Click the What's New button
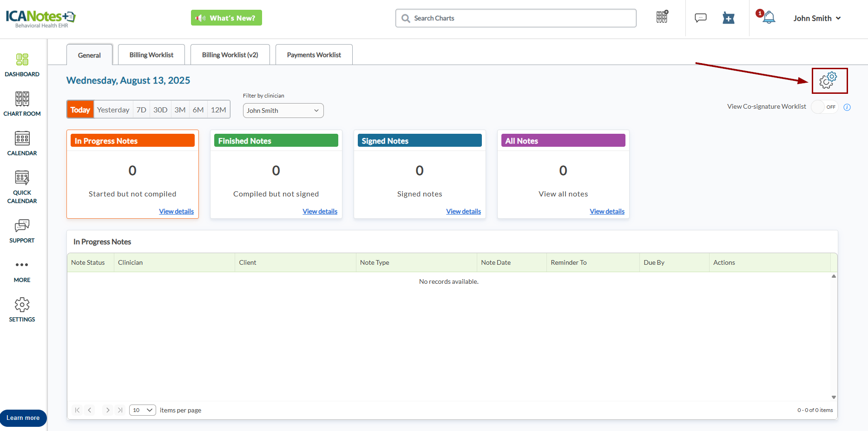 click(x=226, y=18)
